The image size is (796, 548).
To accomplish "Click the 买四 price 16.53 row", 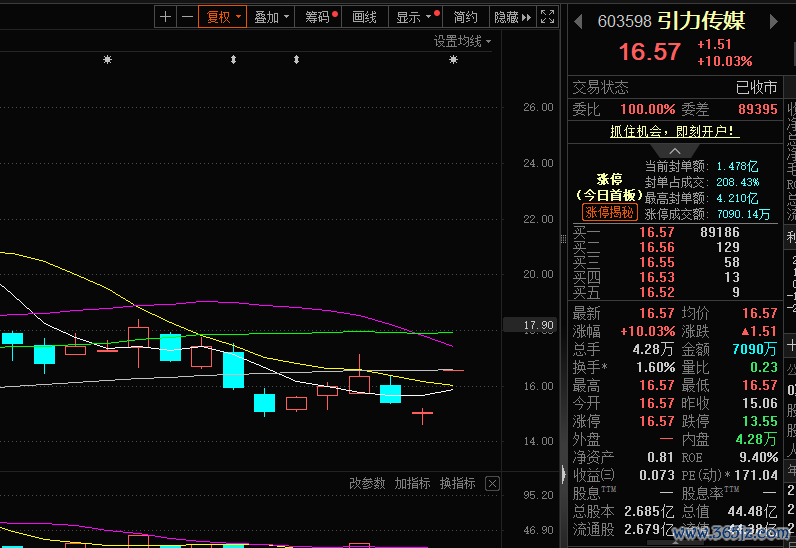I will (x=675, y=277).
